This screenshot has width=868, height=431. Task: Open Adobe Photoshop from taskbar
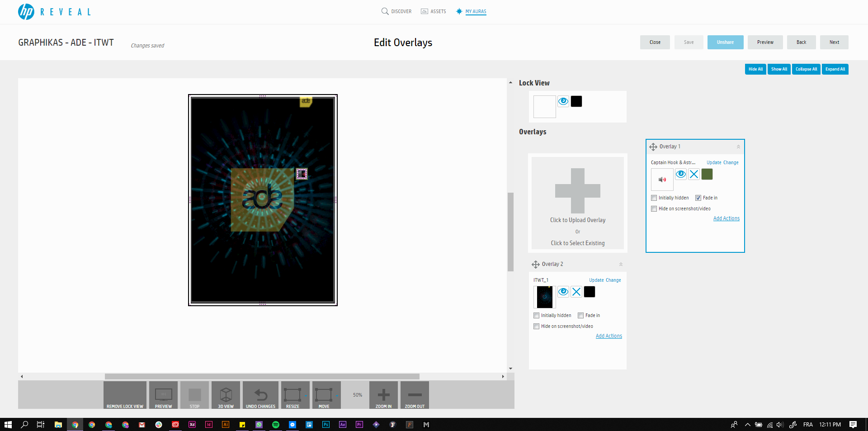(326, 425)
